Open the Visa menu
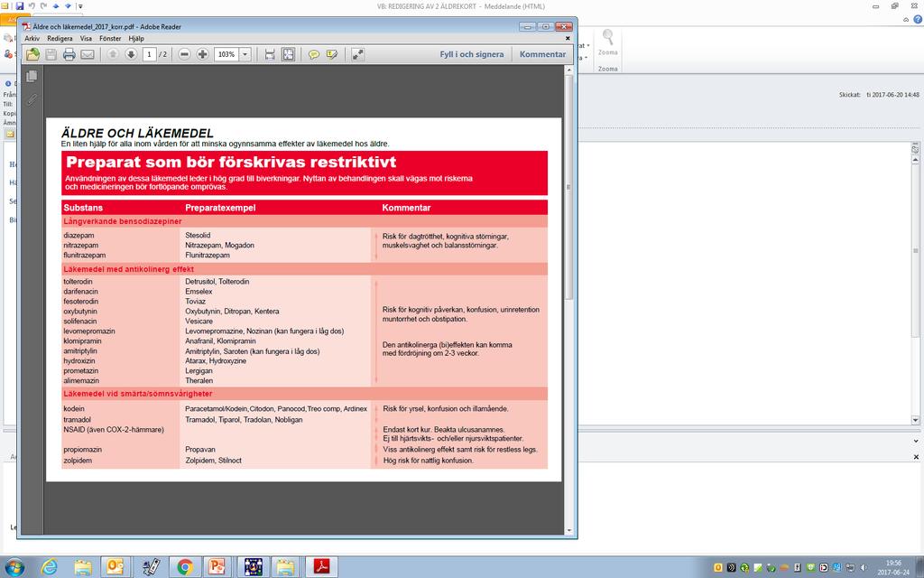This screenshot has height=578, width=924. point(86,38)
